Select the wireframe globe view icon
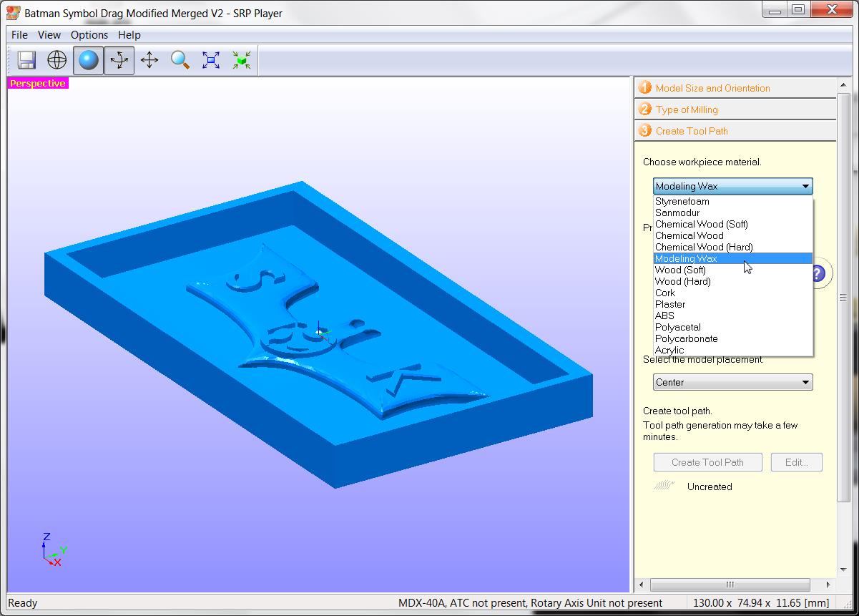The height and width of the screenshot is (616, 859). pyautogui.click(x=57, y=60)
